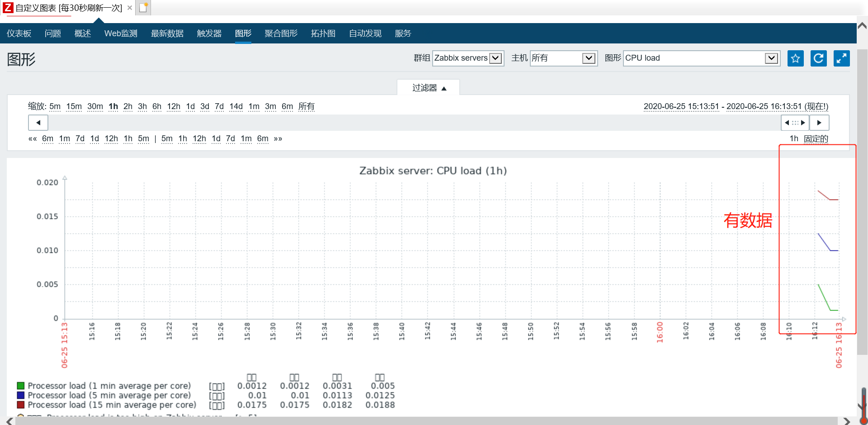Open the 服务 menu
868x425 pixels.
[403, 33]
